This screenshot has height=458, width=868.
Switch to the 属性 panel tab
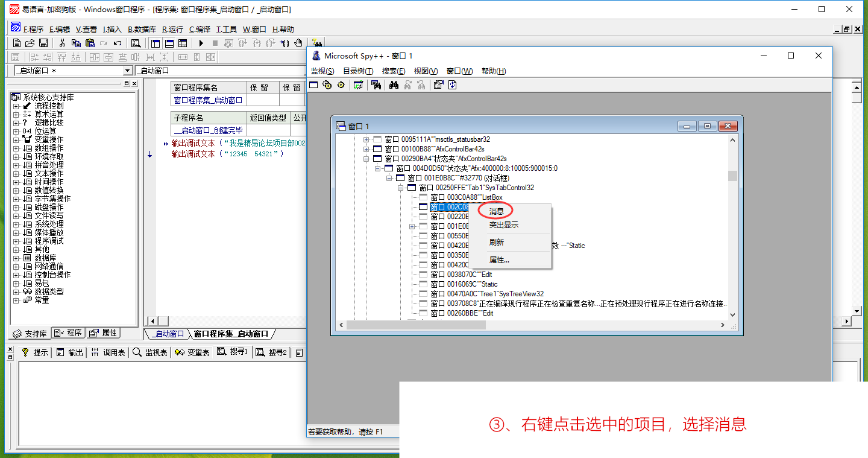(x=104, y=333)
